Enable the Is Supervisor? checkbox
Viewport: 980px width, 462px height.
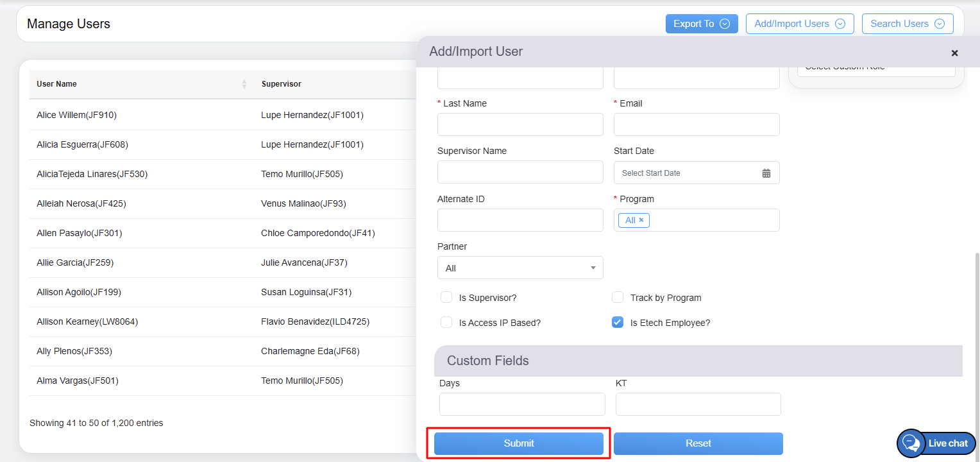(446, 297)
